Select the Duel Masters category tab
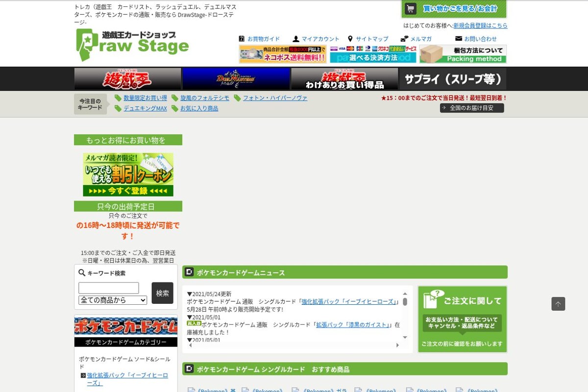 pyautogui.click(x=236, y=78)
